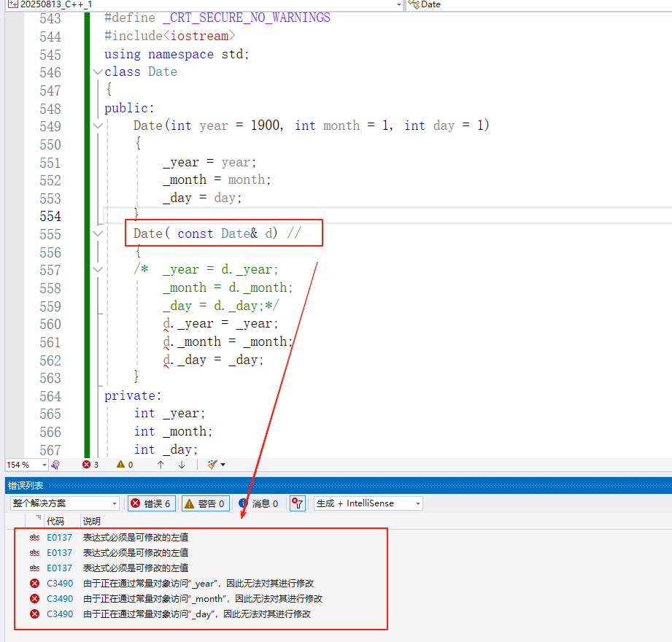Click the int _month member declaration
672x642 pixels.
tap(173, 432)
